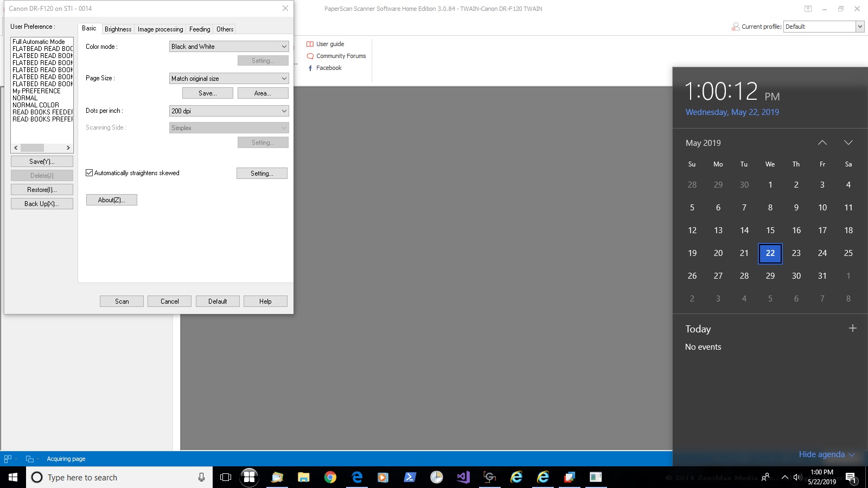Click the Area... button
The width and height of the screenshot is (868, 488).
pos(263,93)
